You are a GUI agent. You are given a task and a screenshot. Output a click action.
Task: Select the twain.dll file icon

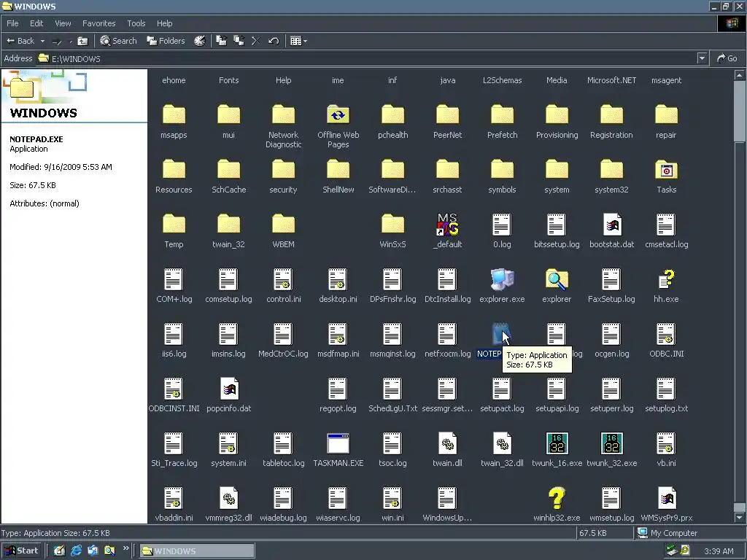coord(447,444)
